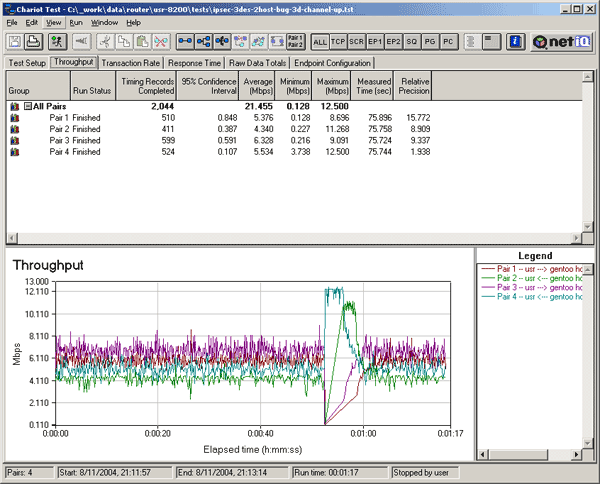The image size is (600, 484).
Task: Click the NetIQ logo button
Action: [562, 42]
